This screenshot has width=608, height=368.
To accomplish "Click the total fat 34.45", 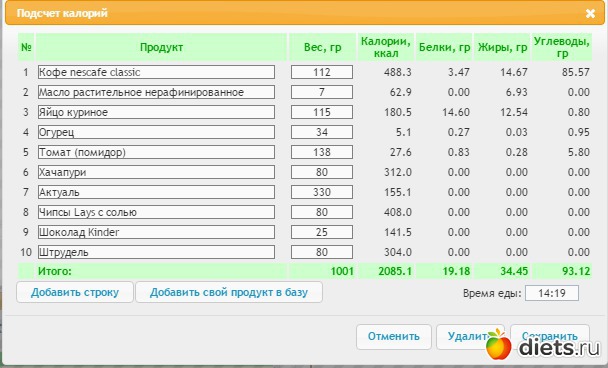I will pos(514,271).
